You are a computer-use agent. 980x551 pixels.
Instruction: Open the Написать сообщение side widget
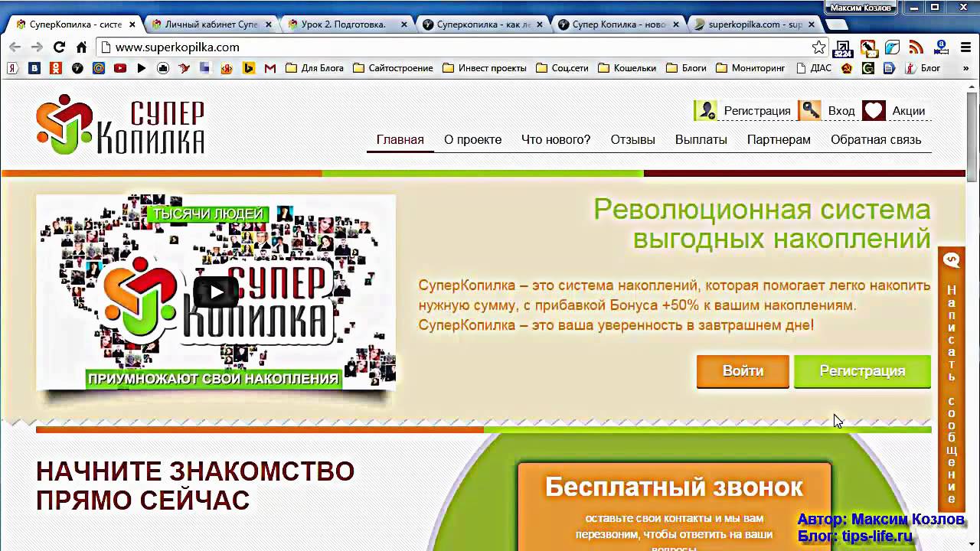(952, 379)
